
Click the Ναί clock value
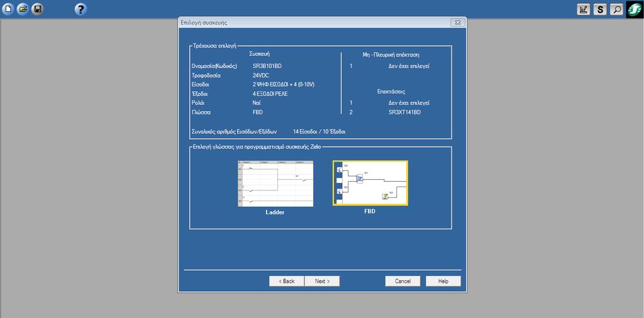click(x=257, y=103)
